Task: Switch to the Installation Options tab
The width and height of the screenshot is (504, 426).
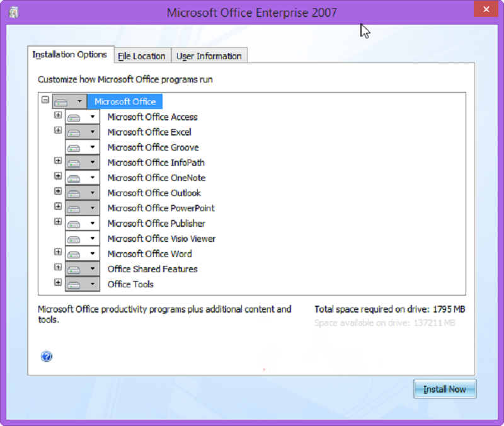Action: tap(71, 55)
